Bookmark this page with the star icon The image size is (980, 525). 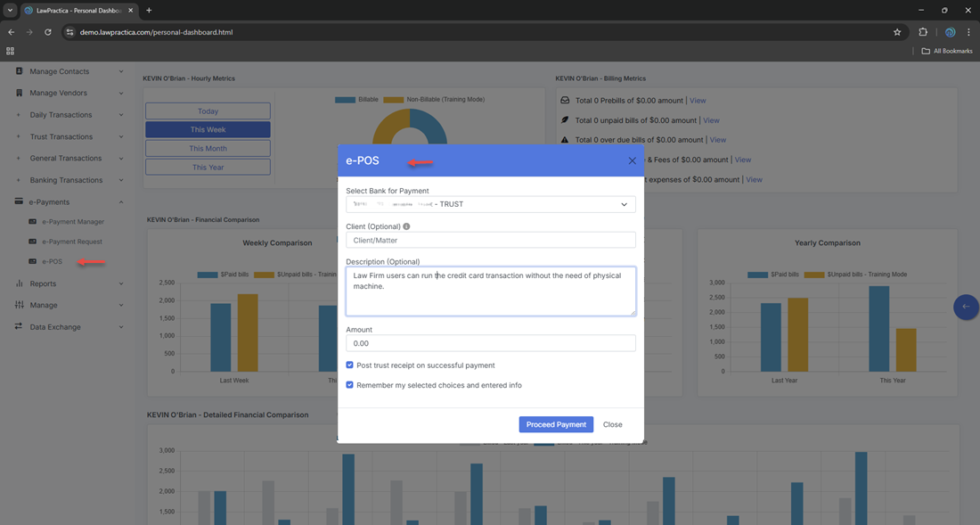[x=897, y=32]
